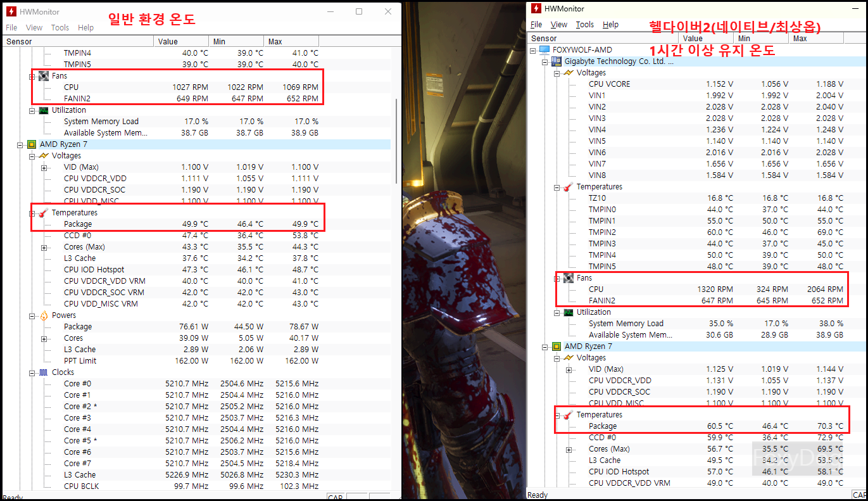Expand Cores (Max) row in right window

[569, 449]
